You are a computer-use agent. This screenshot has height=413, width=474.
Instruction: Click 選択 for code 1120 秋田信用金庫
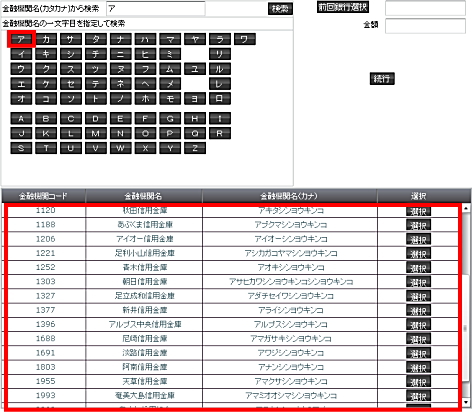[418, 211]
